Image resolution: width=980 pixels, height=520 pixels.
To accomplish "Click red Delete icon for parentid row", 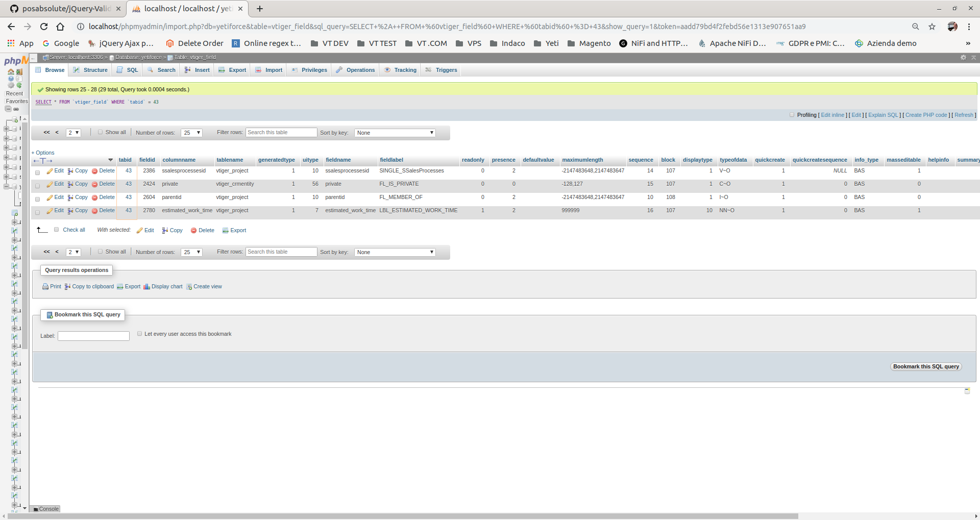I will click(94, 198).
